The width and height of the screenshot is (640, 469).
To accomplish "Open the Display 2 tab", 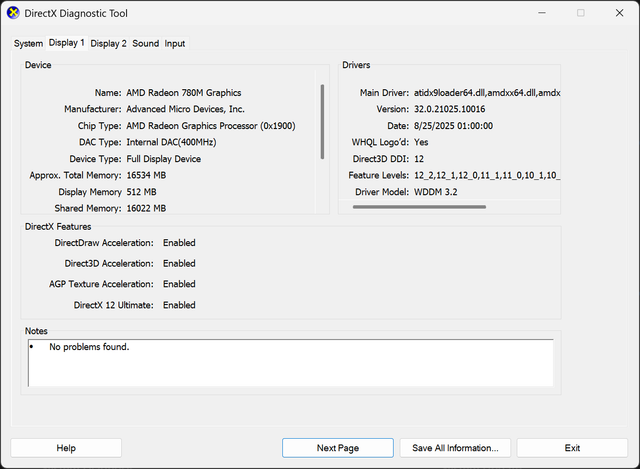I will click(108, 43).
